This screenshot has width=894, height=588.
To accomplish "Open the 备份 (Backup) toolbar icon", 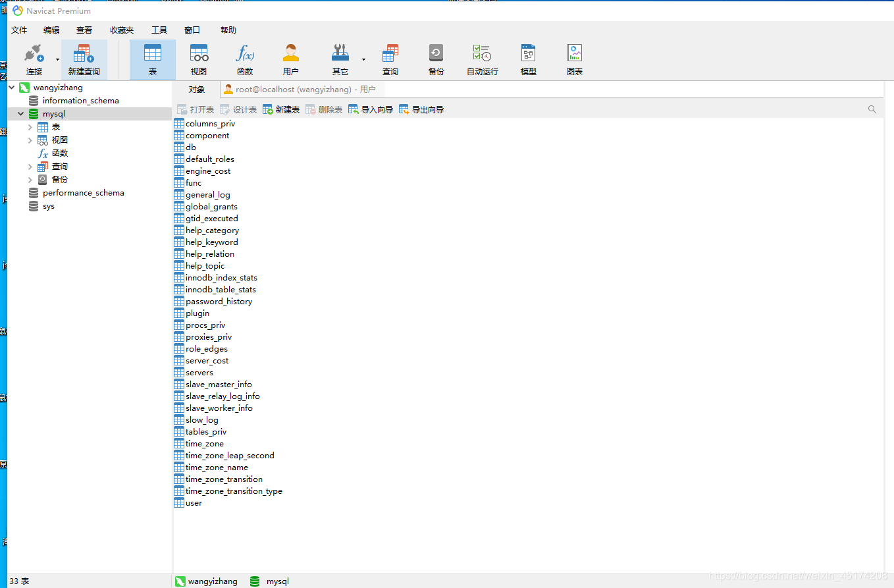I will click(x=436, y=59).
